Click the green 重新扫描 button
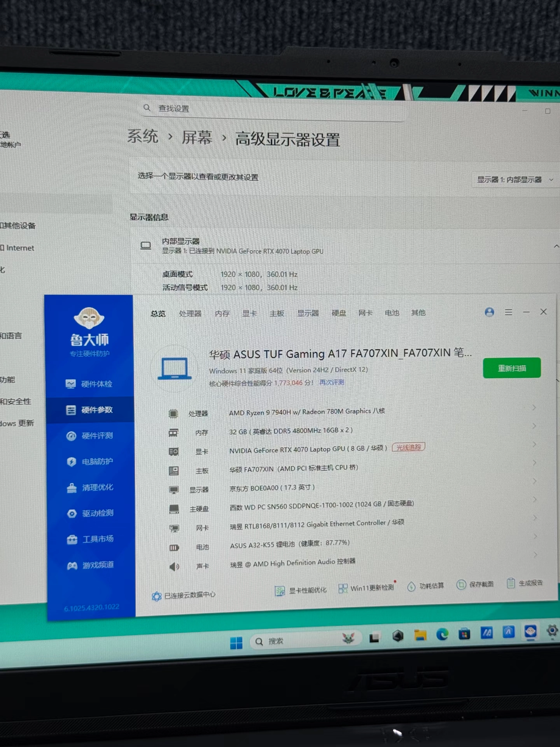 coord(511,368)
